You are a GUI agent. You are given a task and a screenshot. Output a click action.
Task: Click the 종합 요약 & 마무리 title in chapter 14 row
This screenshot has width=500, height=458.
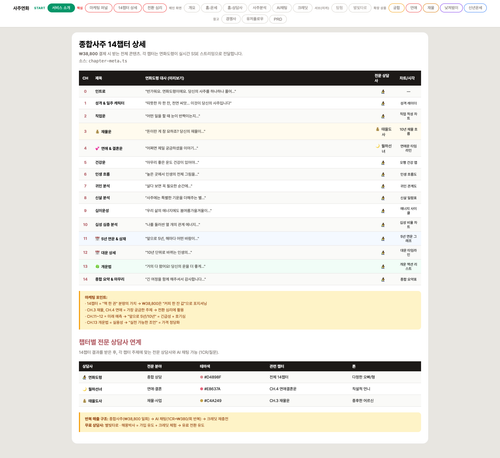pyautogui.click(x=110, y=279)
